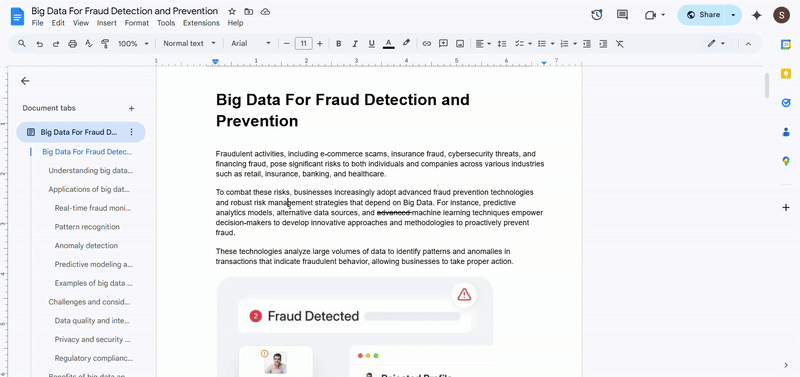The image size is (800, 377).
Task: Toggle bold formatting
Action: coord(338,44)
